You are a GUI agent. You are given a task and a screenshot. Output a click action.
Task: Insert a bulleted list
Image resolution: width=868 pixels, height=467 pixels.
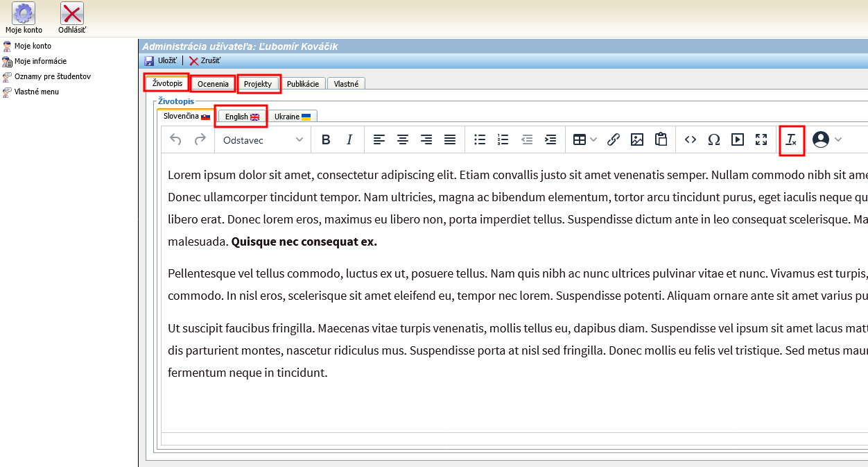click(x=480, y=139)
